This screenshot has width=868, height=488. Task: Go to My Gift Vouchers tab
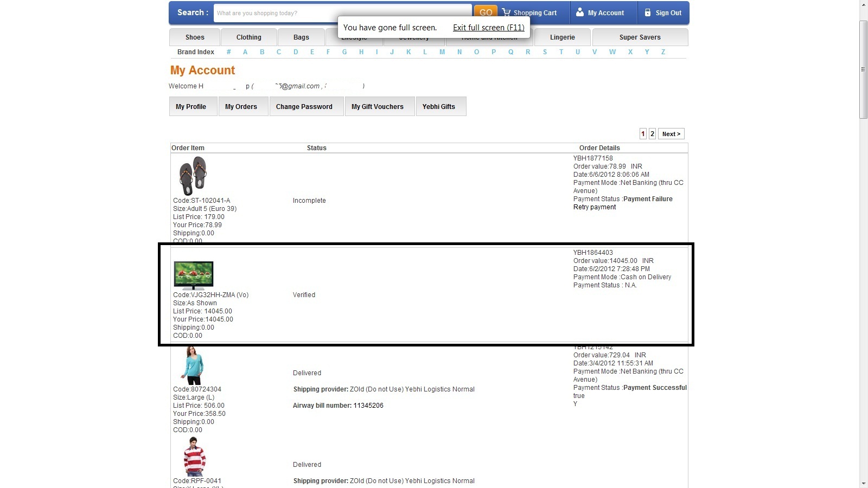pos(377,107)
